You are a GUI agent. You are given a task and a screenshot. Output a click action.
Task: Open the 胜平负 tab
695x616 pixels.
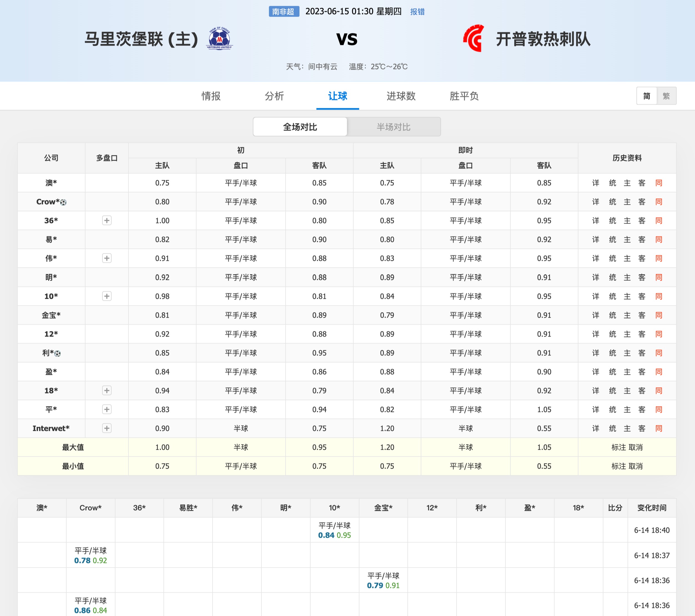[464, 96]
